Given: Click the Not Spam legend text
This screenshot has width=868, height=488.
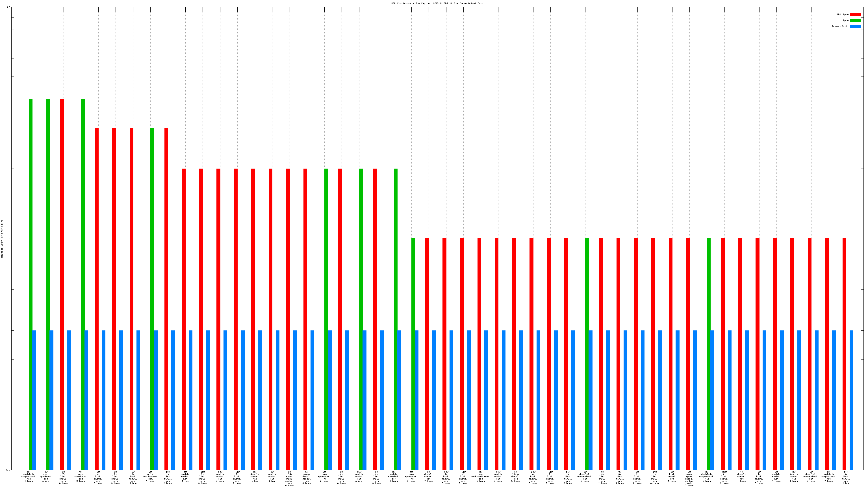Looking at the screenshot, I should pyautogui.click(x=843, y=14).
